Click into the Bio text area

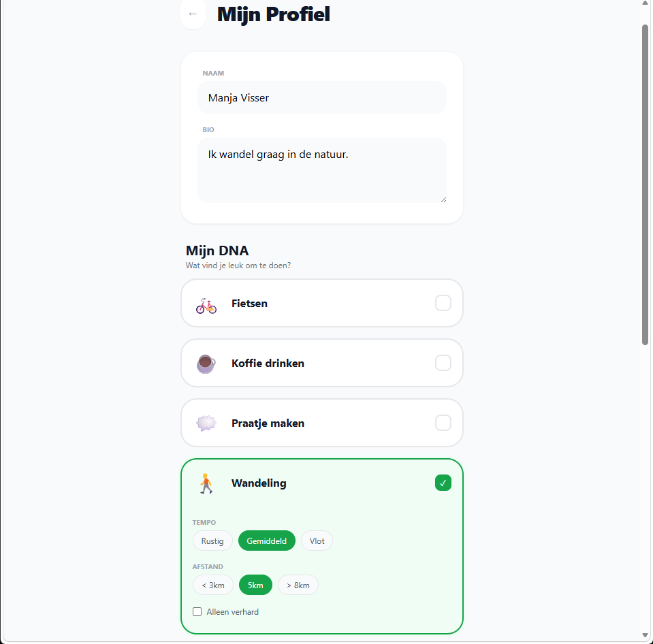[x=322, y=170]
